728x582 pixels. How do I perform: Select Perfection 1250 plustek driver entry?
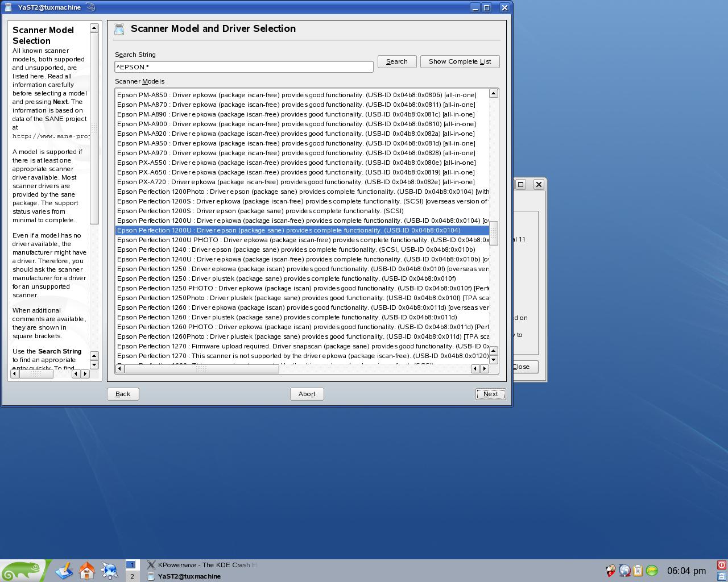click(x=302, y=278)
